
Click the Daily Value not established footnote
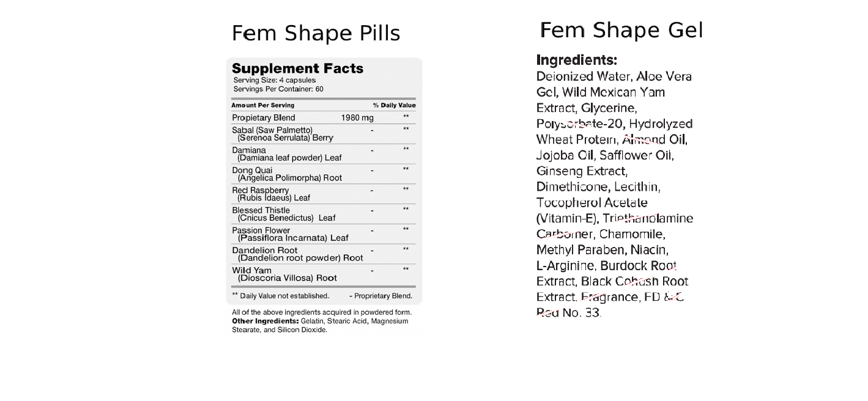pos(281,296)
